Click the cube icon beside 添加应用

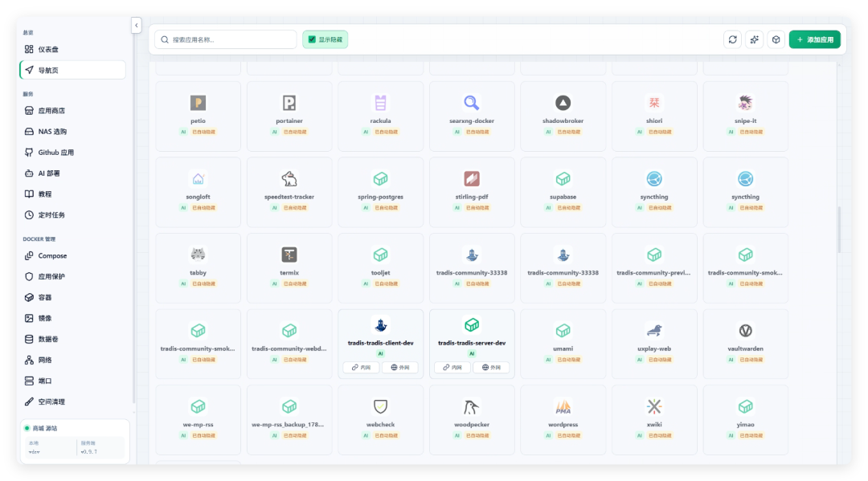pos(776,39)
